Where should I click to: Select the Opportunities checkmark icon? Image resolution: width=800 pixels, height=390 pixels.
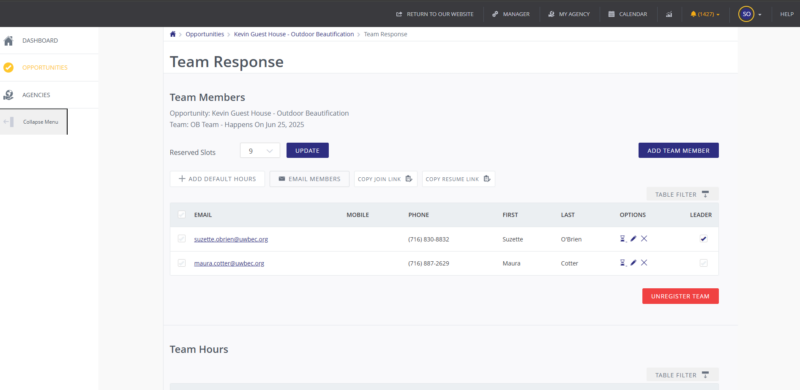point(8,67)
